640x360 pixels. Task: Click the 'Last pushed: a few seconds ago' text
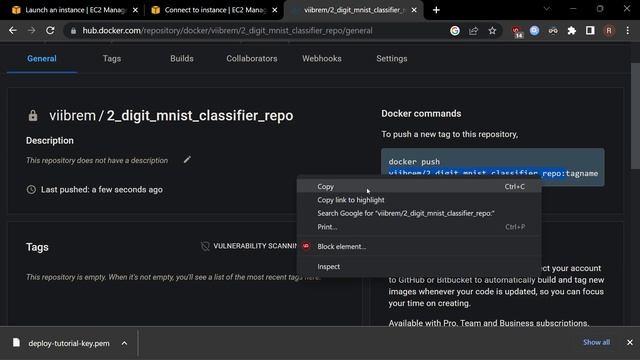pyautogui.click(x=102, y=190)
